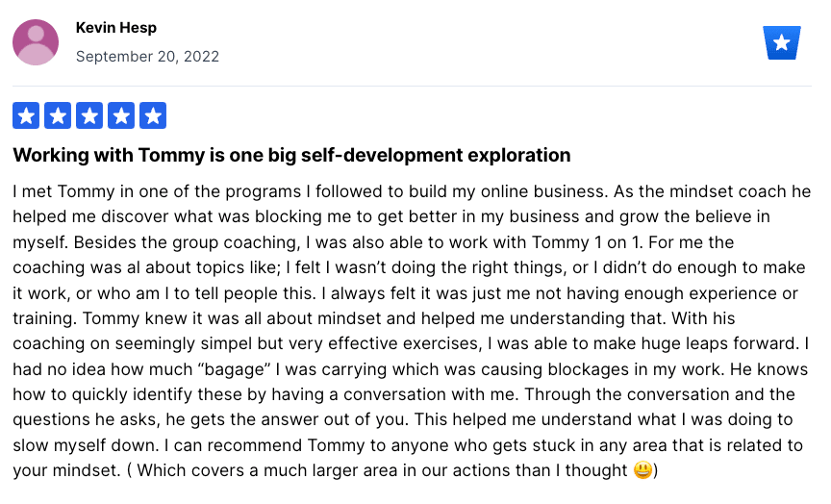
Task: Select the first rating star
Action: (26, 115)
